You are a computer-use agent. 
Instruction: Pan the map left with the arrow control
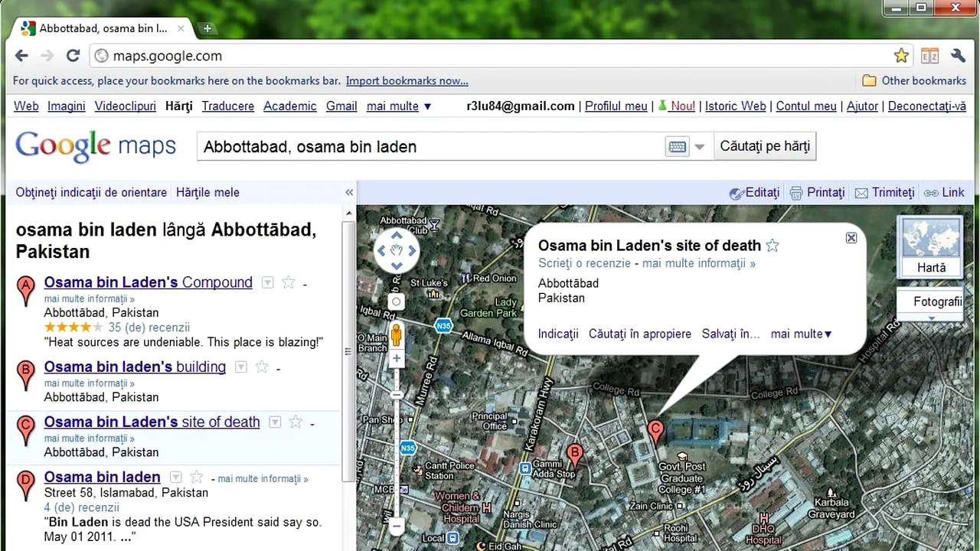381,250
